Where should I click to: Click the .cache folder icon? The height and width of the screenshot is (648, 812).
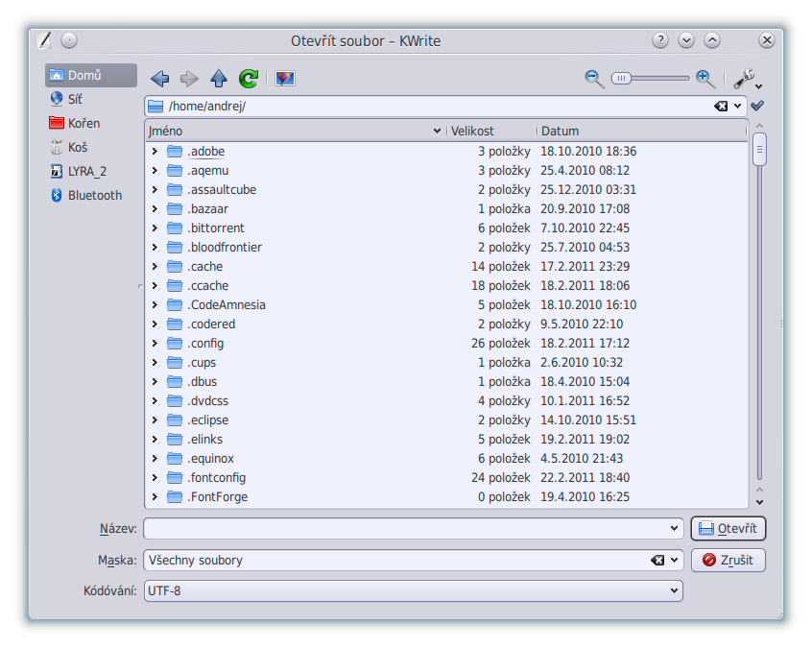click(175, 266)
